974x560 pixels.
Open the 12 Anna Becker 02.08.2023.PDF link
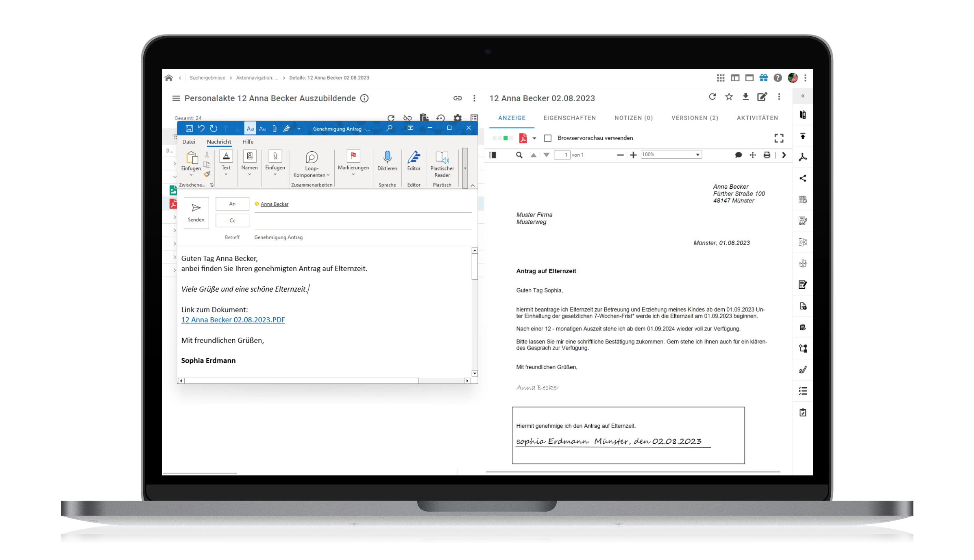point(233,320)
